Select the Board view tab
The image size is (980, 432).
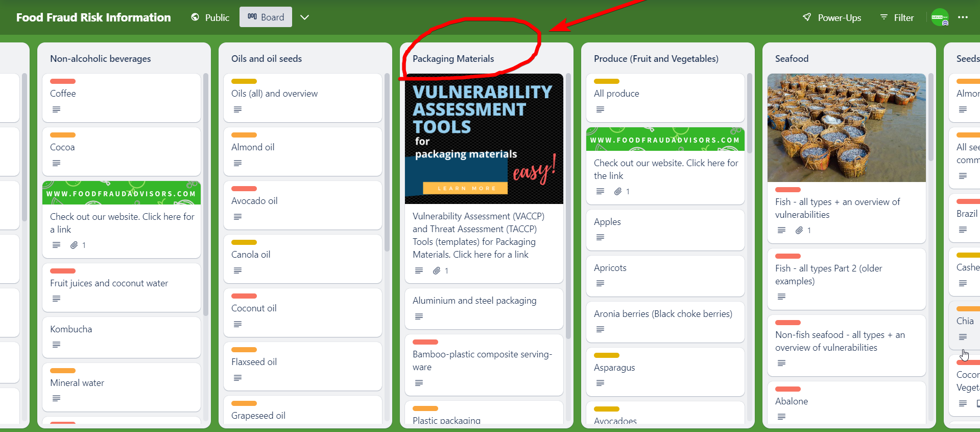click(266, 17)
